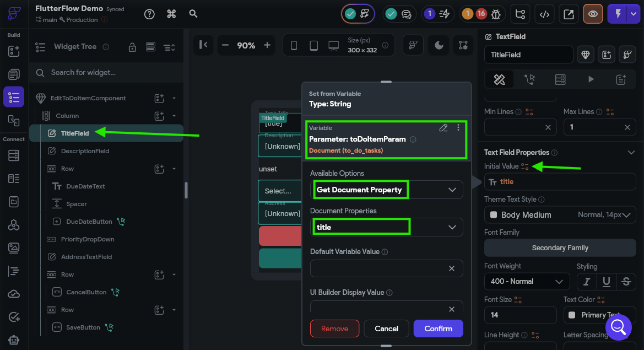Image resolution: width=644 pixels, height=350 pixels.
Task: Click the Default Variable Value input
Action: 387,268
